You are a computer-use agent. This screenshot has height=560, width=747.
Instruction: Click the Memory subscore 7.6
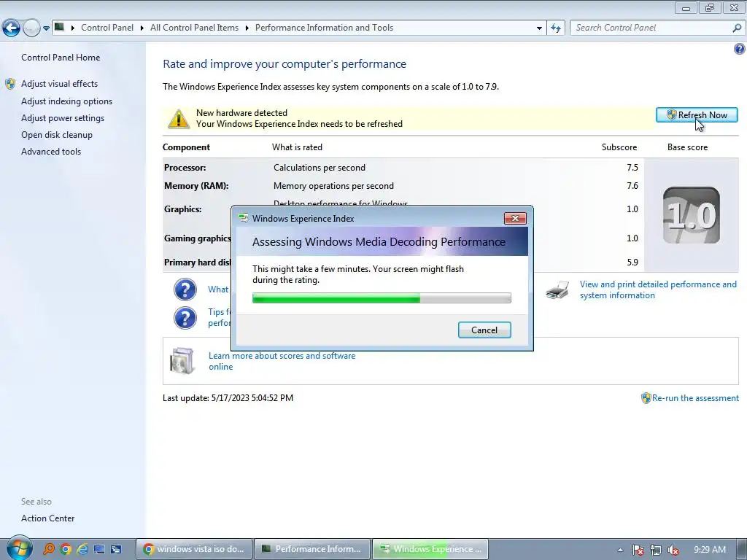pyautogui.click(x=632, y=186)
